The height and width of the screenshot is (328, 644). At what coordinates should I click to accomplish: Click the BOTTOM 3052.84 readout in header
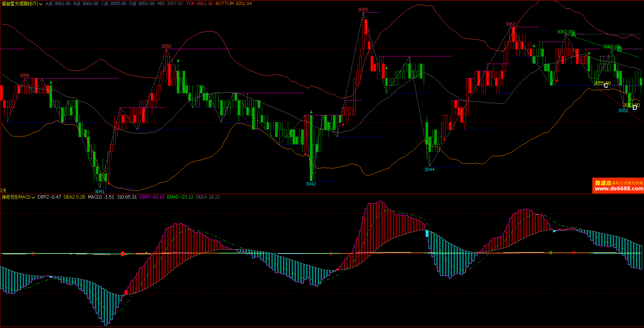click(x=234, y=4)
